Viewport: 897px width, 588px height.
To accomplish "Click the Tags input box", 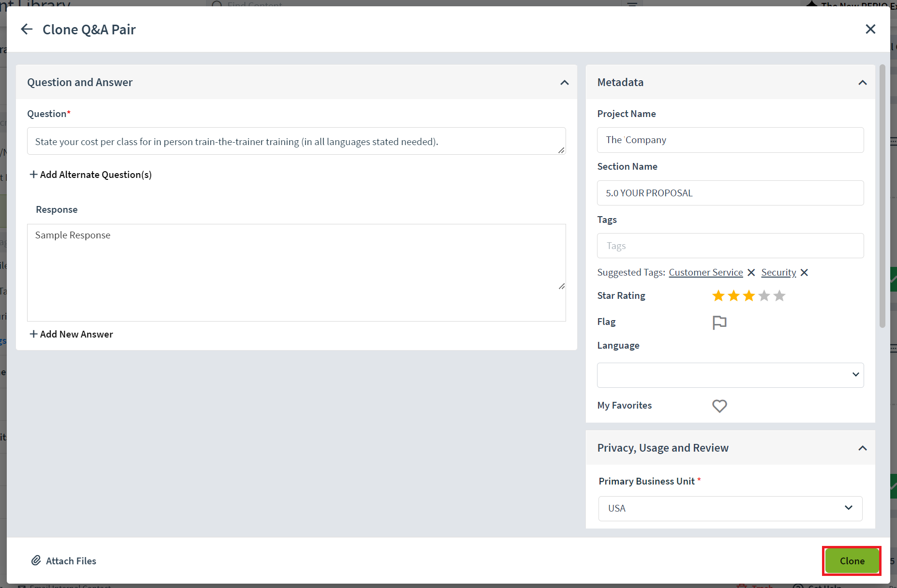I will point(730,246).
